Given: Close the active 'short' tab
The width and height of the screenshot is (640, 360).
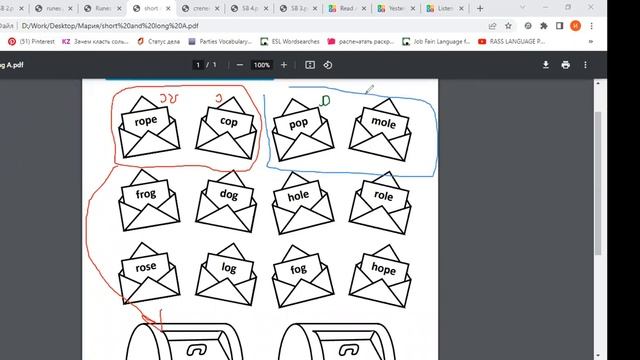Looking at the screenshot, I should tap(168, 8).
